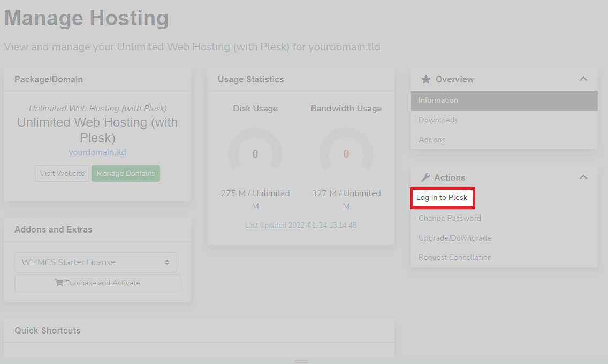
Task: Collapse the Actions panel using its chevron
Action: pos(583,176)
